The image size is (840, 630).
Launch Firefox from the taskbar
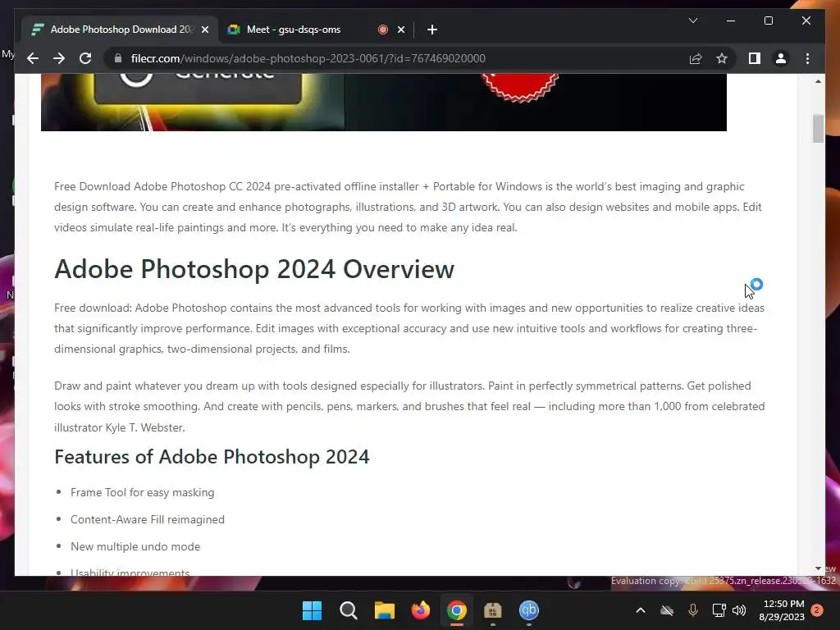point(421,610)
